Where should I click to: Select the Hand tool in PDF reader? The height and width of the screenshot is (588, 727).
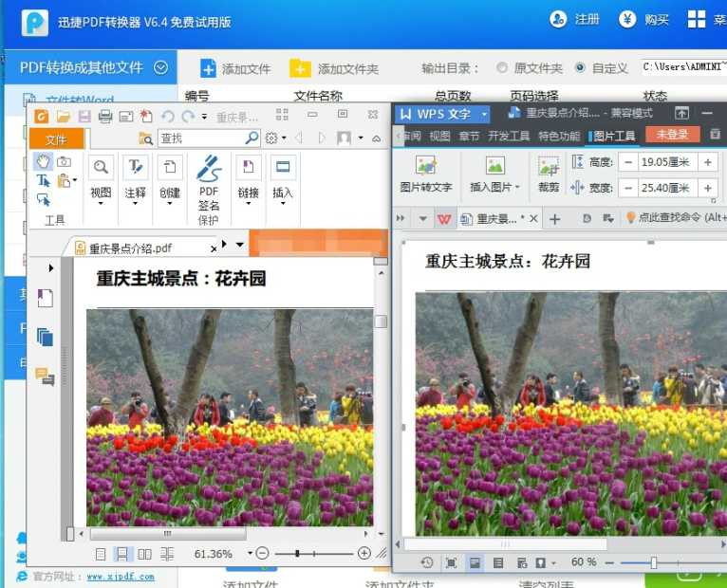[x=43, y=162]
